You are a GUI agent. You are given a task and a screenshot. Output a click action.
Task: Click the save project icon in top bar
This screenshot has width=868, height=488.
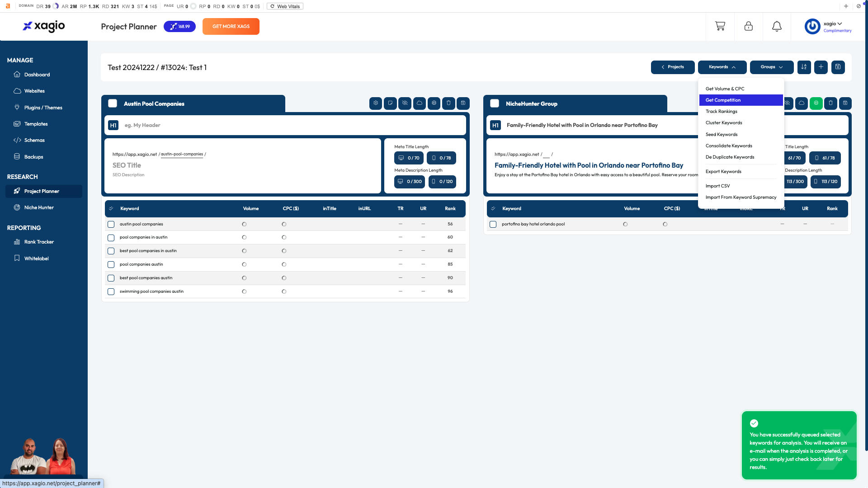coord(838,67)
